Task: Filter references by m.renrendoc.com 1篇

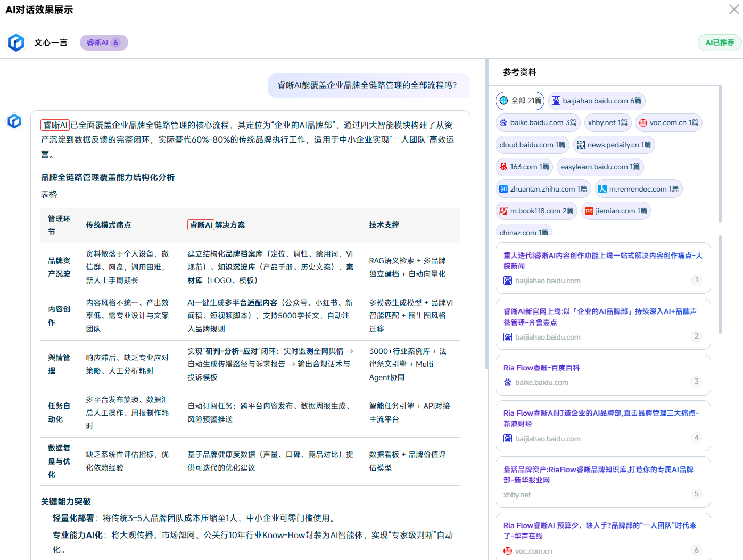Action: (x=639, y=189)
